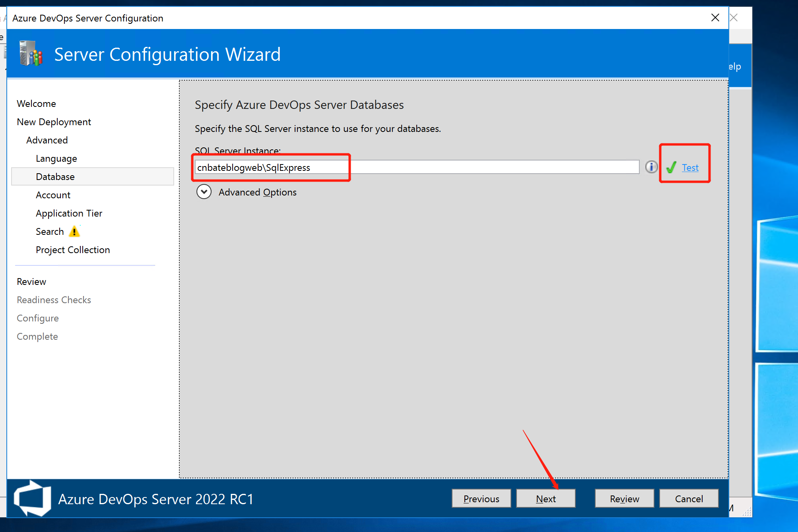
Task: Open the Search step
Action: pyautogui.click(x=50, y=232)
